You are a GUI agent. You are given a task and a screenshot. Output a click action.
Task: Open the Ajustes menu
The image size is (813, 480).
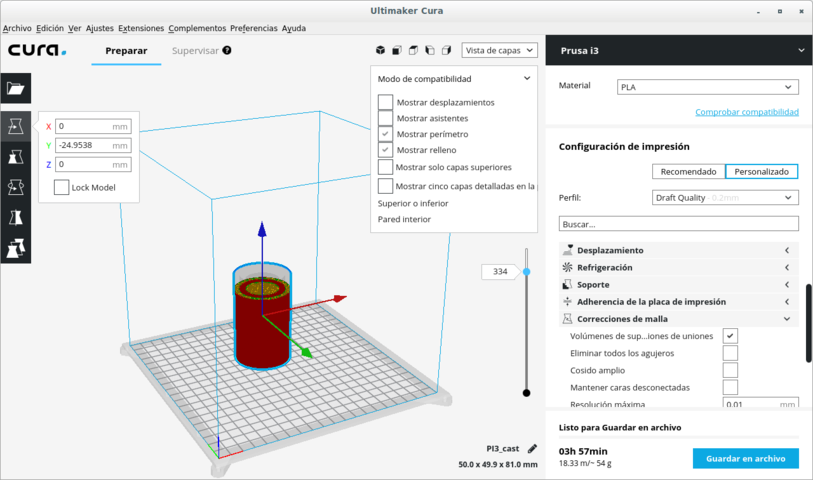point(100,28)
